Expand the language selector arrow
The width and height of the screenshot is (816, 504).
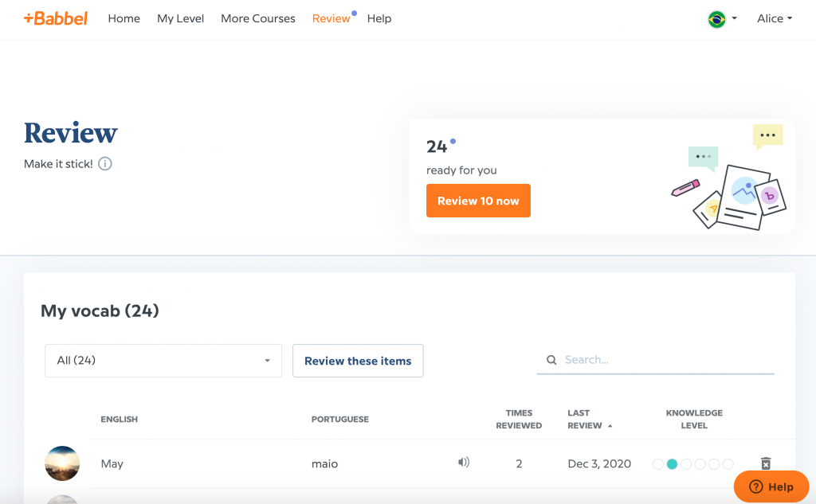(734, 19)
